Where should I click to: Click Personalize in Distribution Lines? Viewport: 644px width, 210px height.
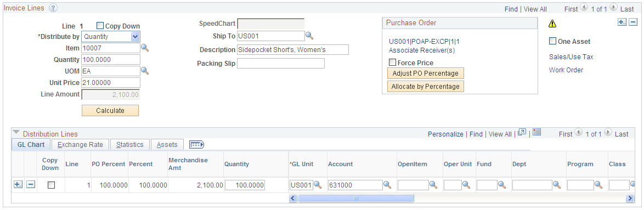click(x=445, y=134)
